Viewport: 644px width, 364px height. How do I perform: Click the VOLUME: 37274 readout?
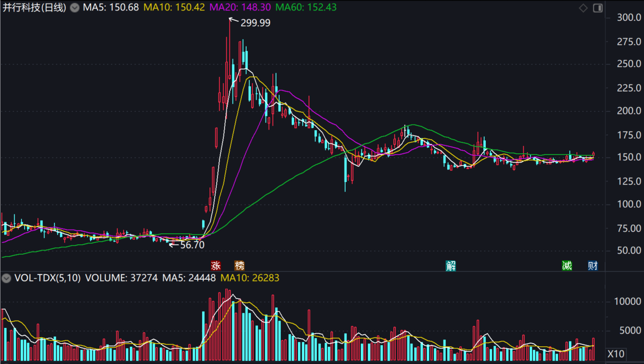coord(121,278)
